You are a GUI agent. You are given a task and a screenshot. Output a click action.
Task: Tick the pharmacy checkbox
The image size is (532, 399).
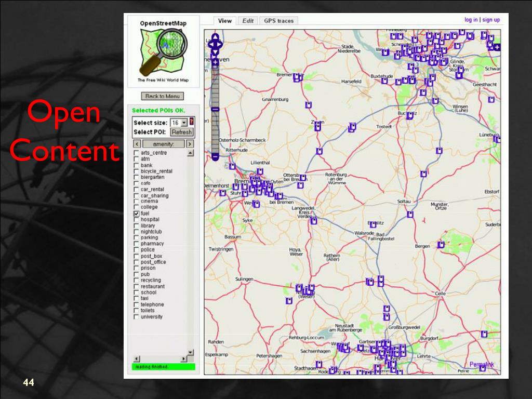pos(137,244)
